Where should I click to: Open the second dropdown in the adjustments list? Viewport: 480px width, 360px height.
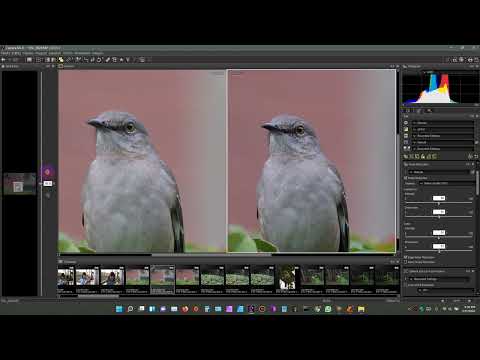tap(443, 129)
